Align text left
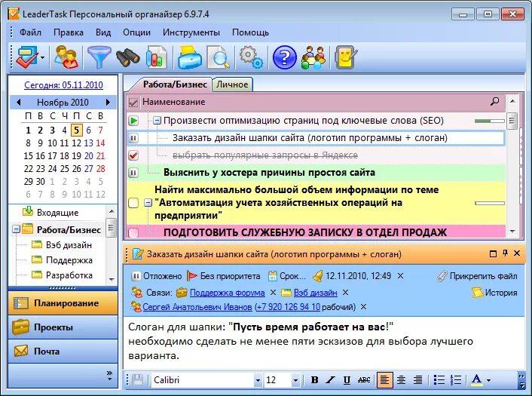The width and height of the screenshot is (532, 396). (384, 379)
